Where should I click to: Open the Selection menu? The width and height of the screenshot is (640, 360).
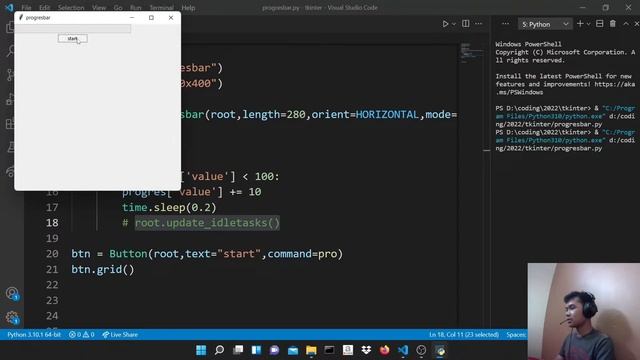pyautogui.click(x=71, y=8)
